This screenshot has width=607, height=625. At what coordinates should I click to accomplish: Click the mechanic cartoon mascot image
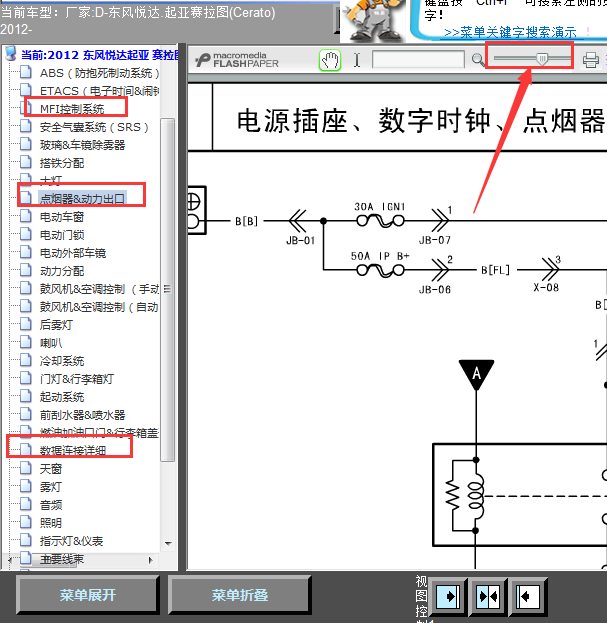(x=374, y=20)
